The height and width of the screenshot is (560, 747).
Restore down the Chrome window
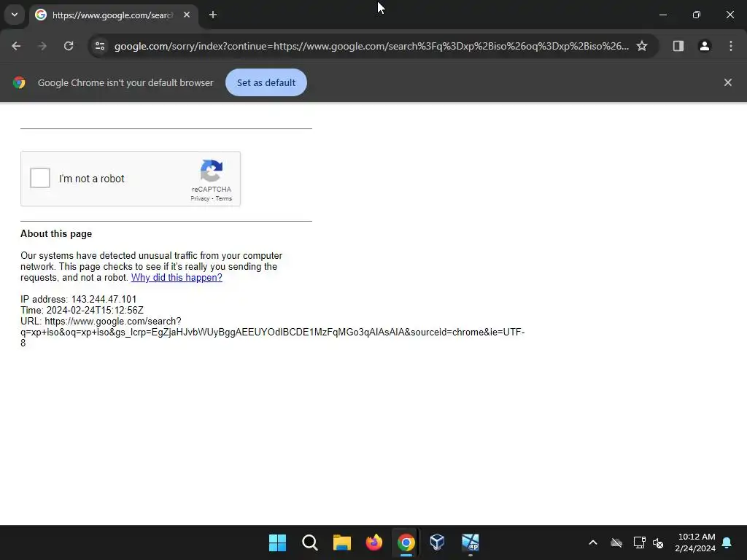point(697,15)
